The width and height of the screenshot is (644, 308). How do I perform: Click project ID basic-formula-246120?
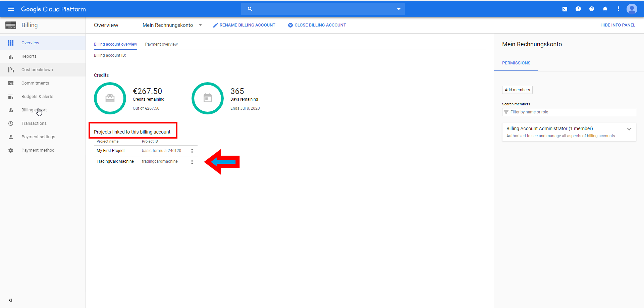161,151
